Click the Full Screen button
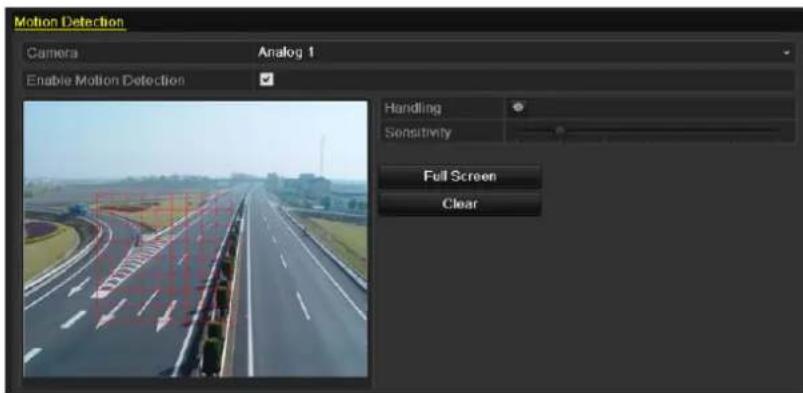The width and height of the screenshot is (803, 393). coord(459,176)
